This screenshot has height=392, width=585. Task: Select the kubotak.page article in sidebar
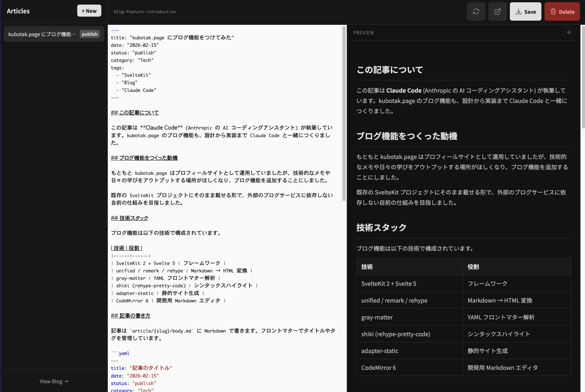coord(54,34)
